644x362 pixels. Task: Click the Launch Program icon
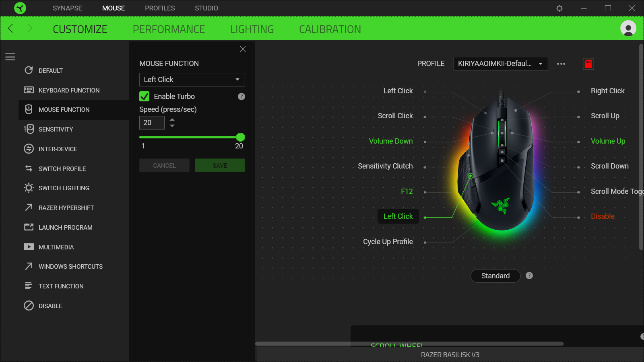coord(29,227)
